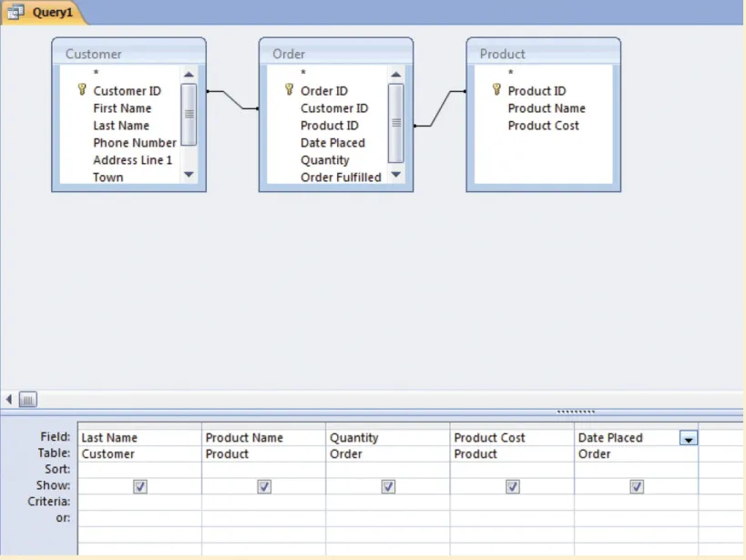The height and width of the screenshot is (560, 746).
Task: Click Order table scroll up arrow
Action: (x=396, y=75)
